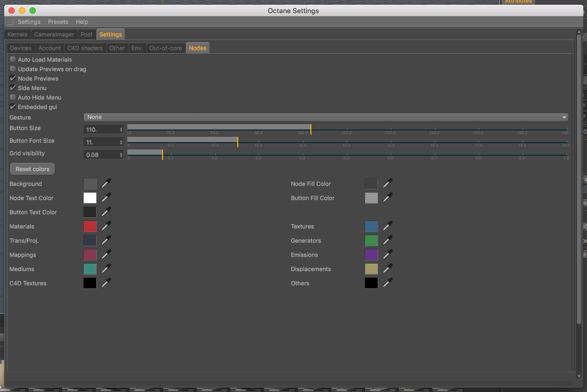Pick Button Text Color with eyedropper
Screen dimensions: 587x392
pos(106,212)
